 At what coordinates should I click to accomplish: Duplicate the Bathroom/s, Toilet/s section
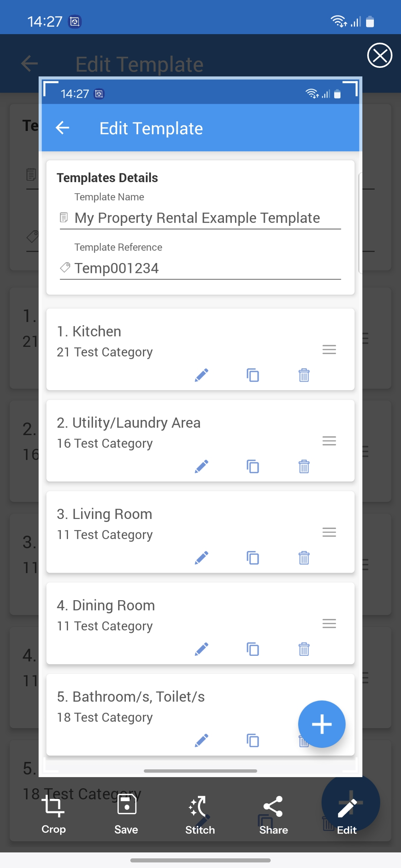[x=253, y=740]
